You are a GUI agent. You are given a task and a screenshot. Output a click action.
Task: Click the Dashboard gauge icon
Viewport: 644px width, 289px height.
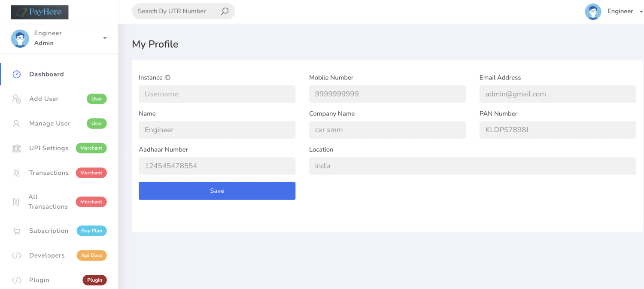17,74
